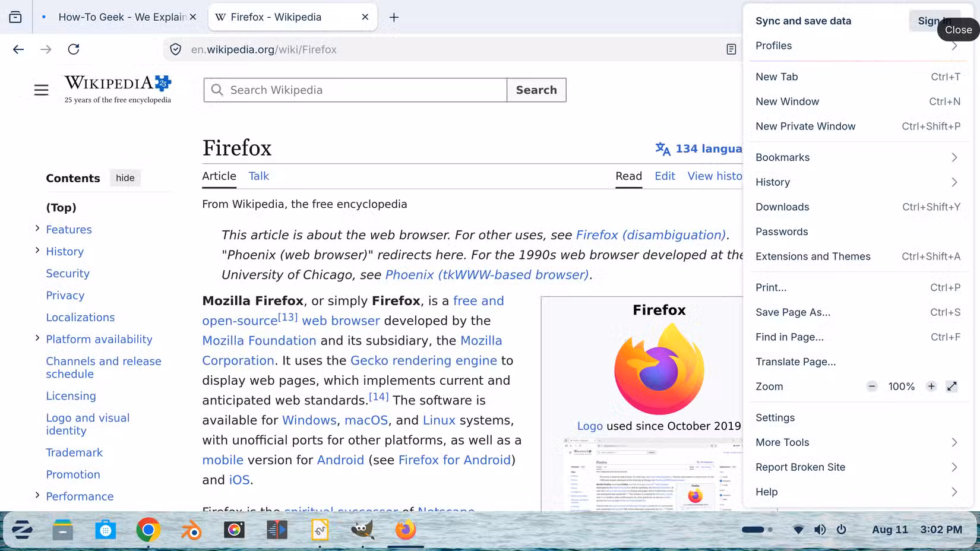The height and width of the screenshot is (551, 980).
Task: Hide the Contents sidebar
Action: (x=125, y=178)
